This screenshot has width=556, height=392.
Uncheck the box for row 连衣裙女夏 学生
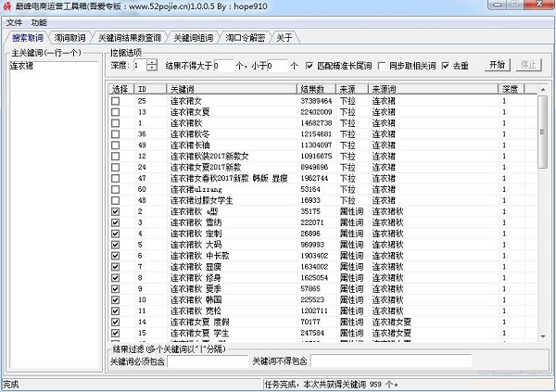point(115,333)
